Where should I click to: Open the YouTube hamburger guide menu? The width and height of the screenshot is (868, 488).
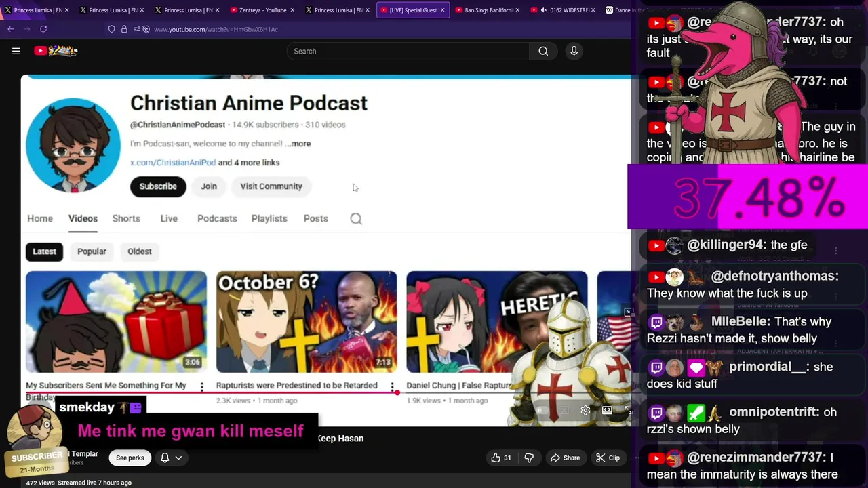coord(16,51)
